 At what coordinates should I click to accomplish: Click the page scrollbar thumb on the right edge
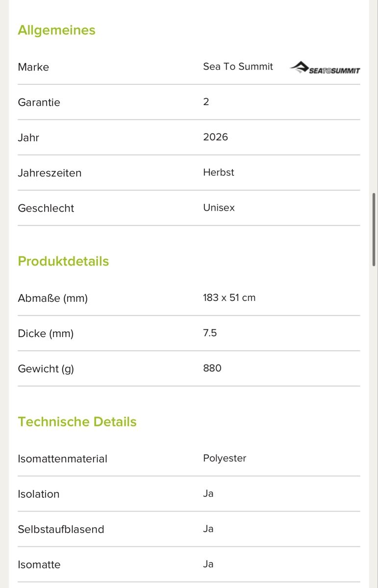374,229
